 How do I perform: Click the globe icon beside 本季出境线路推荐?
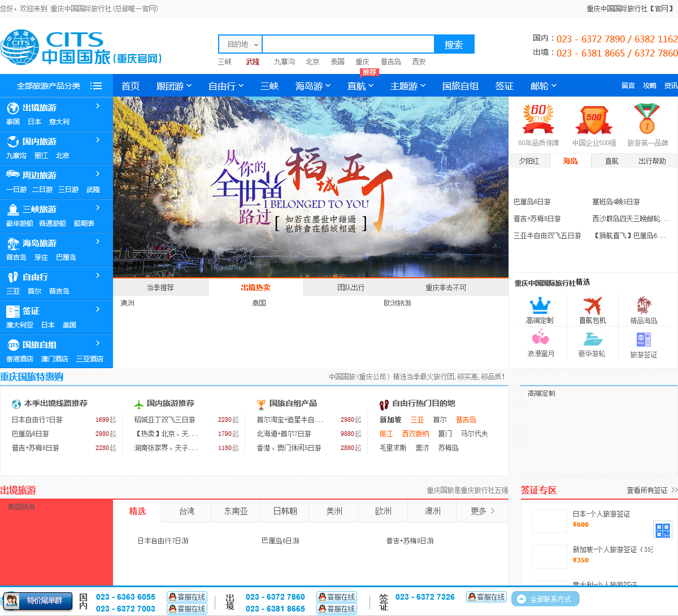point(16,404)
